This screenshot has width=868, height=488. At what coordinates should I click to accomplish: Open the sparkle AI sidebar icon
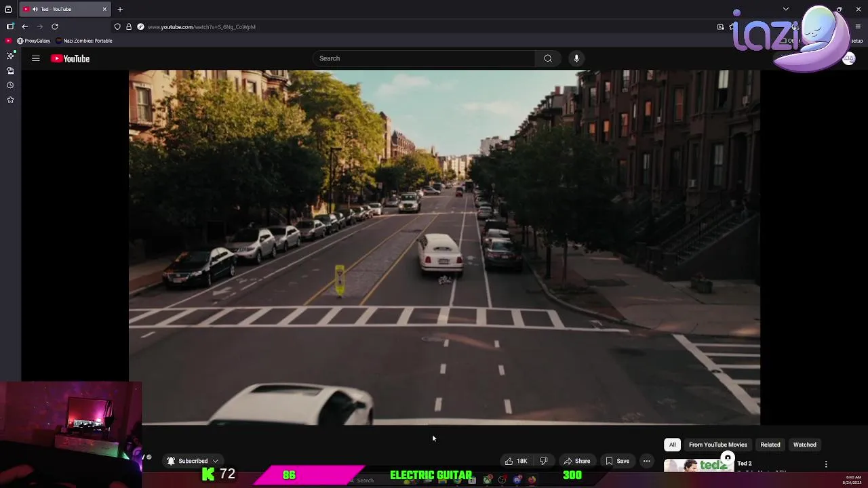(10, 56)
